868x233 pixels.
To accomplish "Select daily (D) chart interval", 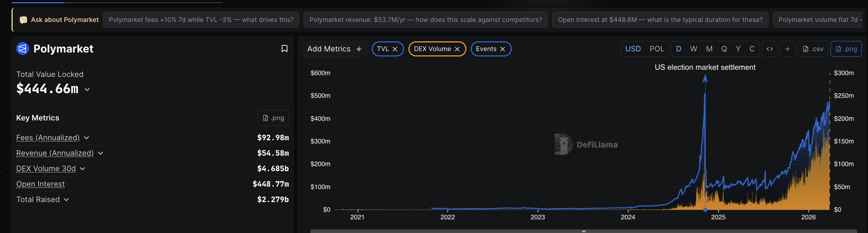I will click(x=679, y=49).
